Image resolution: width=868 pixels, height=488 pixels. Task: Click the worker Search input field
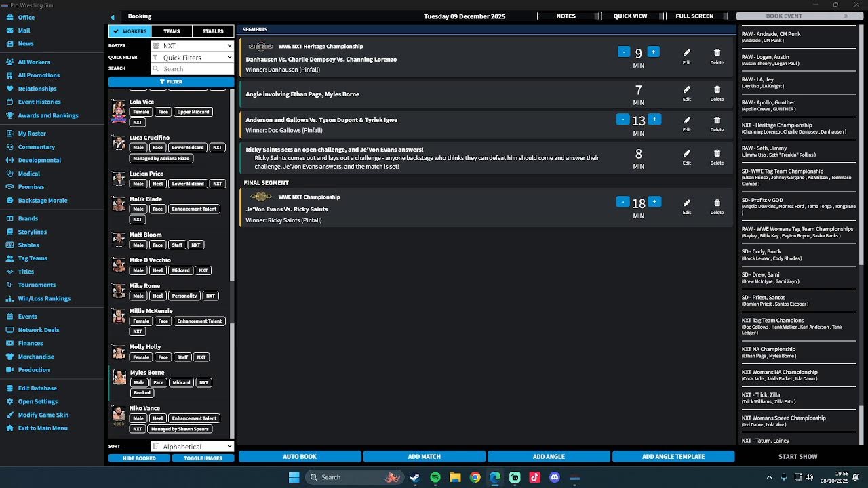pos(193,69)
